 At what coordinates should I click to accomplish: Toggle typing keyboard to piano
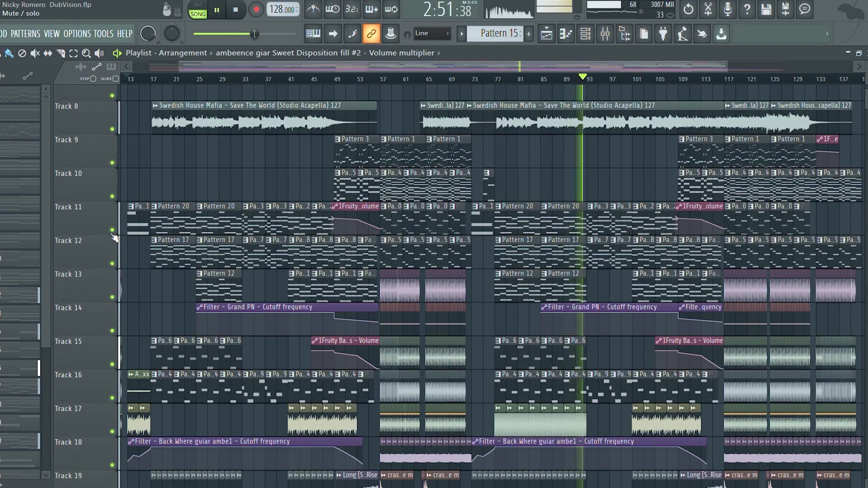tap(313, 33)
